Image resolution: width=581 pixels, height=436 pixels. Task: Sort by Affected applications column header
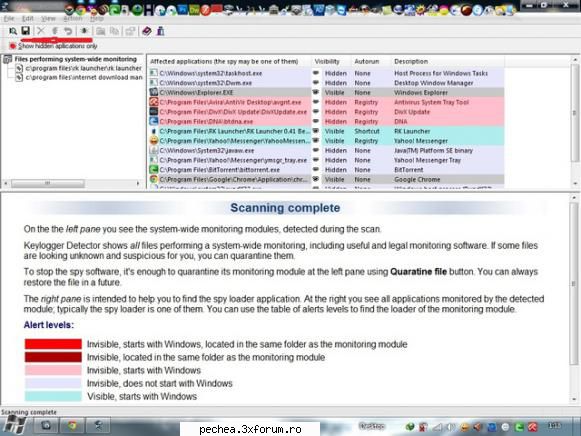(x=229, y=61)
